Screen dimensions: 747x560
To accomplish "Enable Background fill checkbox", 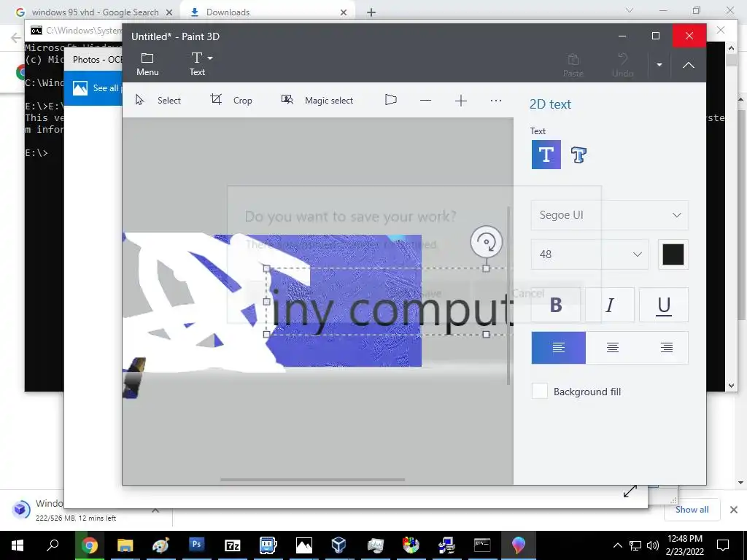I will point(539,392).
